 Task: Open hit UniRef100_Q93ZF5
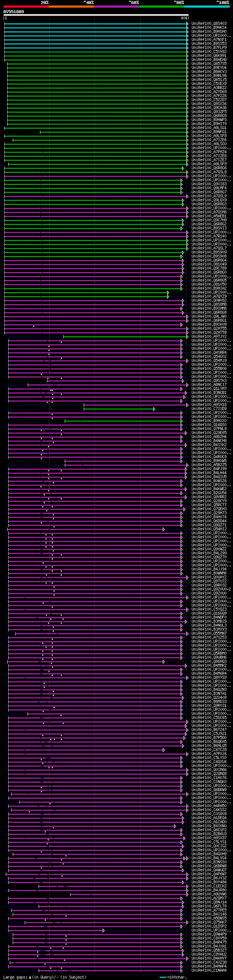[x=209, y=112]
